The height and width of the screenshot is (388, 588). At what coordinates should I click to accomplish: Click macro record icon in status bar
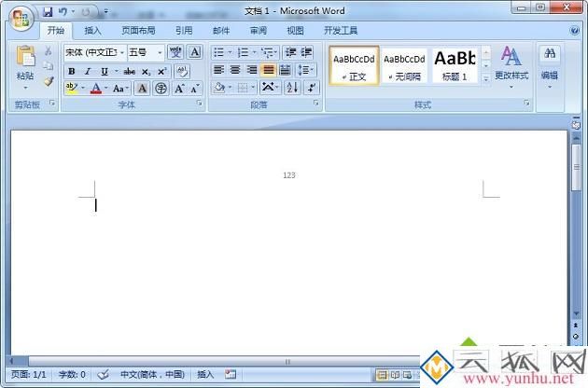(231, 374)
